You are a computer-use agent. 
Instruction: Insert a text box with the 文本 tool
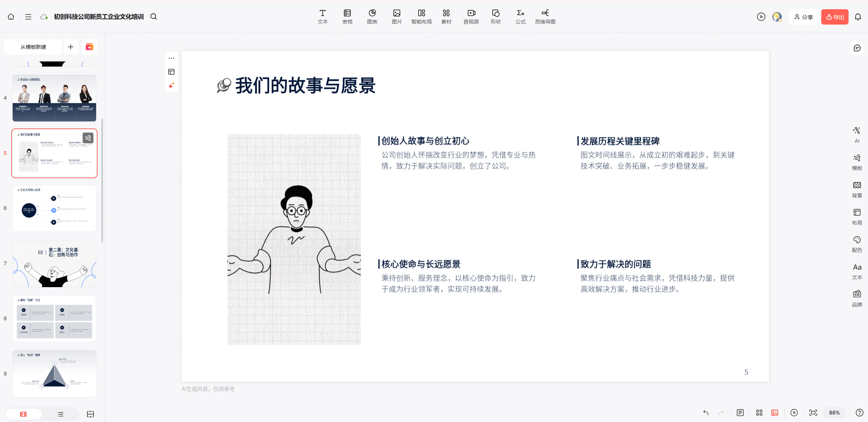[322, 16]
